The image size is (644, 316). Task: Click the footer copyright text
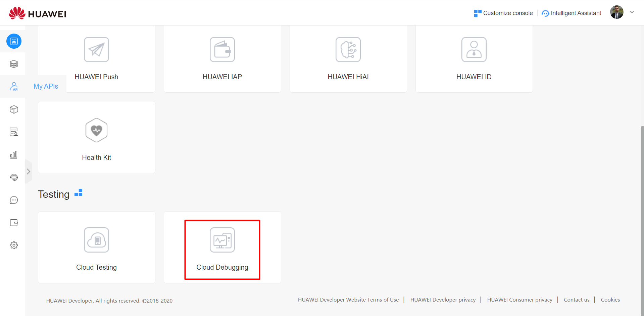tap(109, 301)
